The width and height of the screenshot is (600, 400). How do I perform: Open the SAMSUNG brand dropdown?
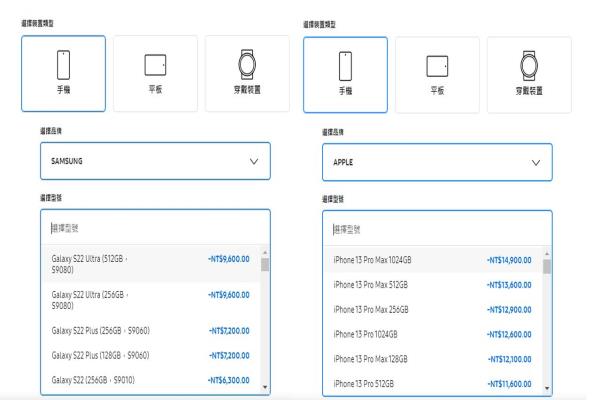[x=155, y=161]
